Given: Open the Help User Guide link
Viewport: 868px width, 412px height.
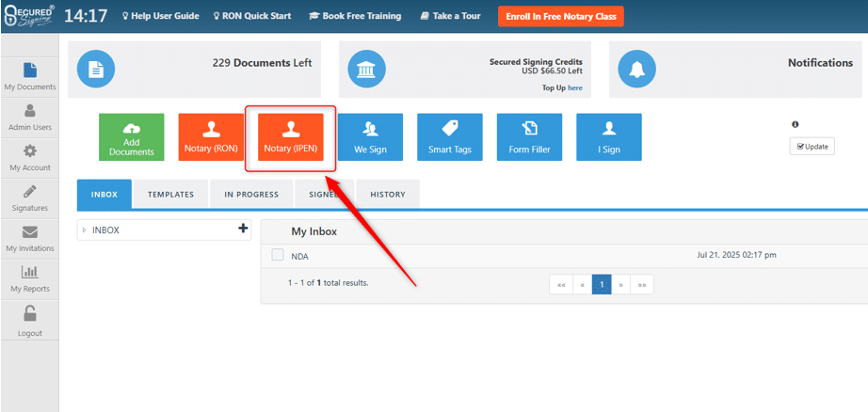Looking at the screenshot, I should click(x=160, y=16).
